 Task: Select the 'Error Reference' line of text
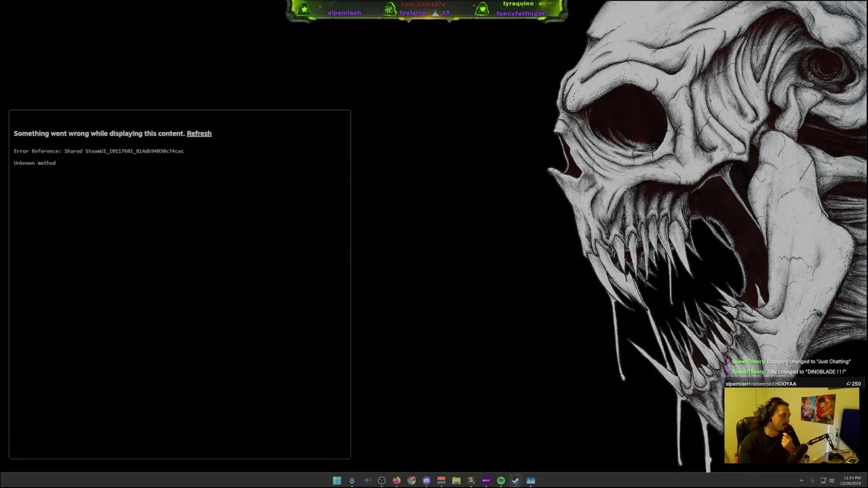pyautogui.click(x=98, y=151)
